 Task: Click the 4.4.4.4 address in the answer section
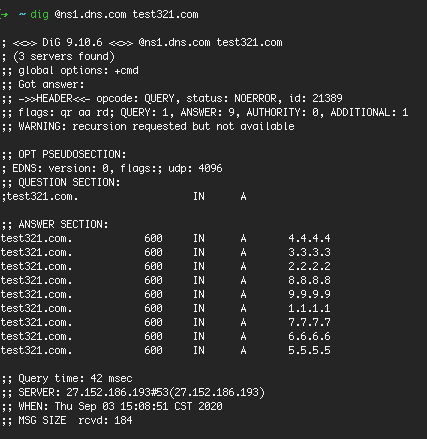click(309, 238)
